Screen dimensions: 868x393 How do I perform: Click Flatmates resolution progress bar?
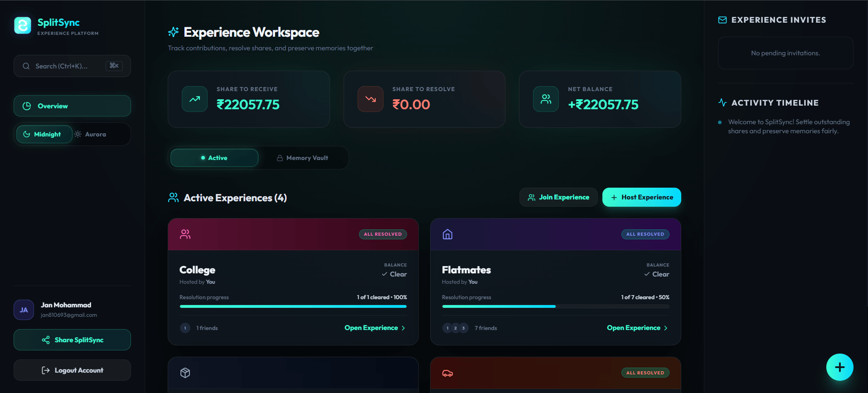(x=556, y=306)
